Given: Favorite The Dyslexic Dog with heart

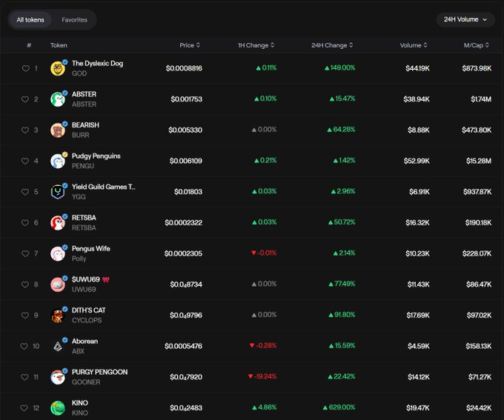Looking at the screenshot, I should point(26,68).
